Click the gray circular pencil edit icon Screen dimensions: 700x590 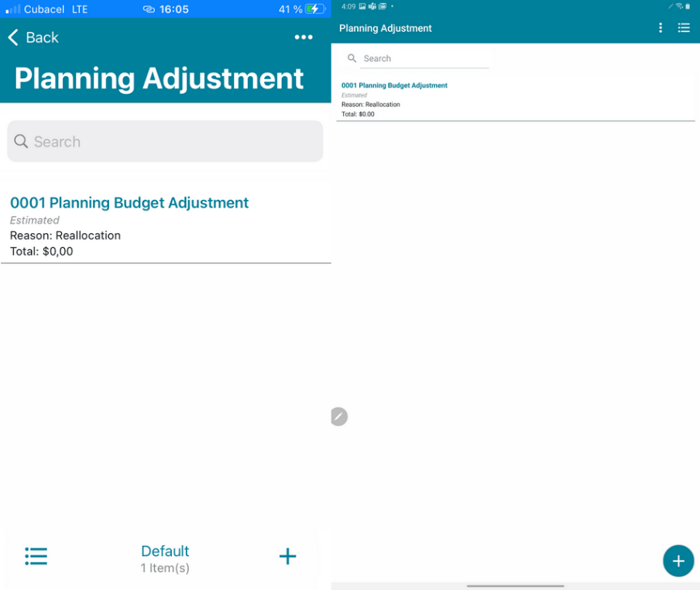pyautogui.click(x=338, y=417)
